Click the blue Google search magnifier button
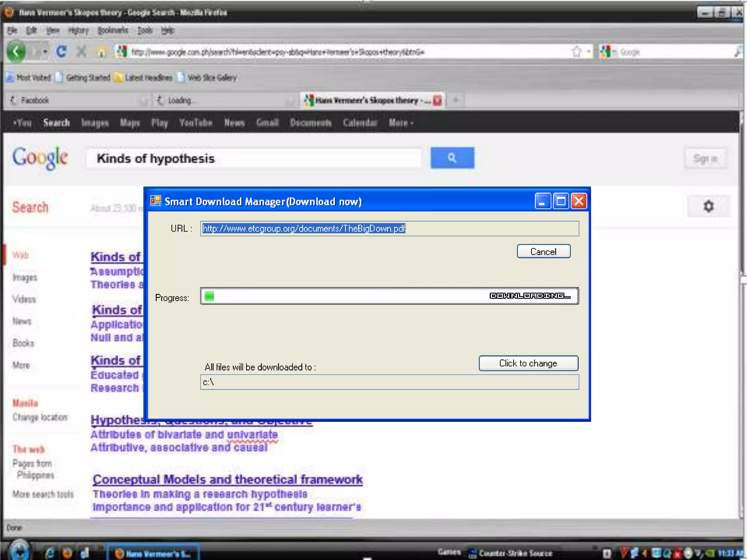 click(x=452, y=158)
